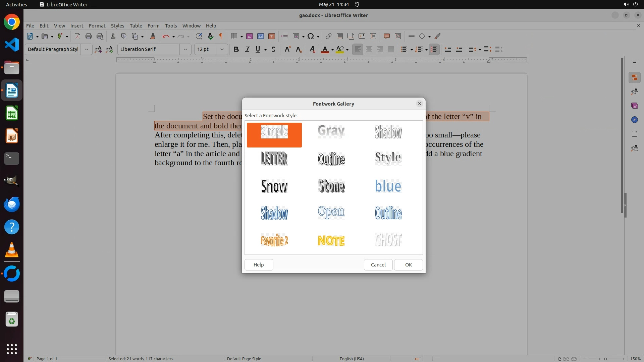644x362 pixels.
Task: Click the Clone Formatting paintbrush icon
Action: tap(153, 36)
